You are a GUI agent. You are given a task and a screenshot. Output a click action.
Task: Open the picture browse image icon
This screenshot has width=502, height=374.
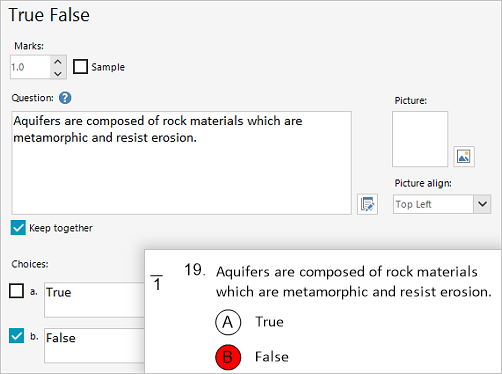pyautogui.click(x=464, y=156)
